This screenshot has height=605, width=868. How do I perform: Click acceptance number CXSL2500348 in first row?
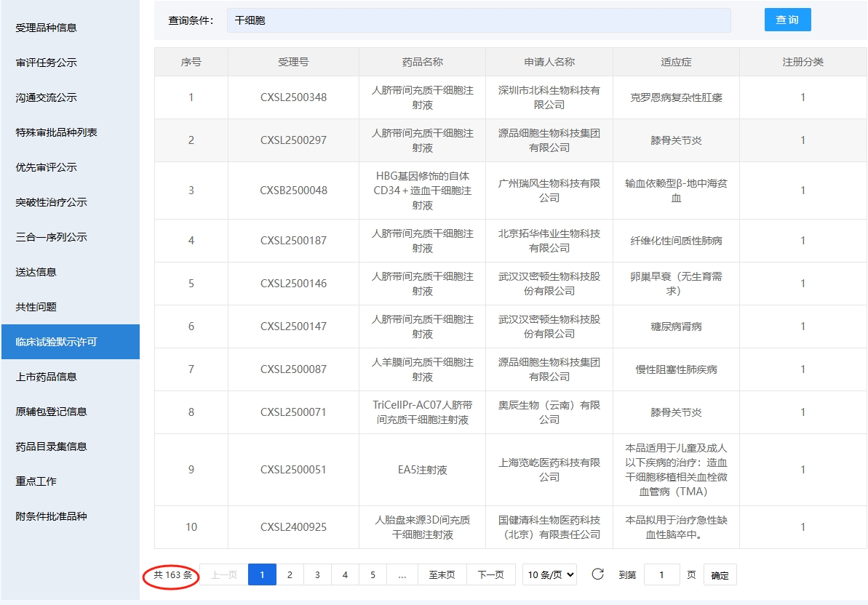(293, 97)
